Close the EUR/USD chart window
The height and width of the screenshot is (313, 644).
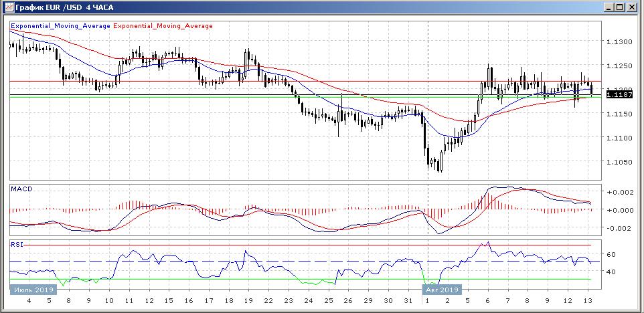[x=631, y=7]
